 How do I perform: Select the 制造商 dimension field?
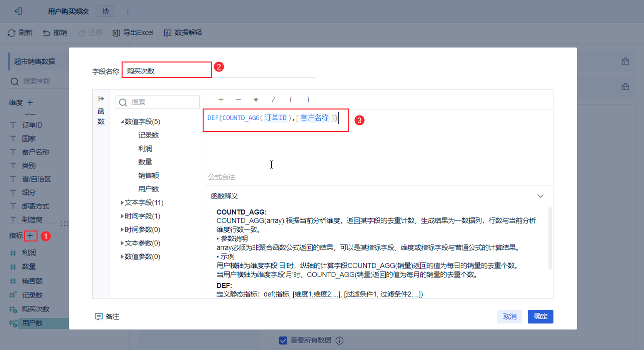[x=32, y=219]
